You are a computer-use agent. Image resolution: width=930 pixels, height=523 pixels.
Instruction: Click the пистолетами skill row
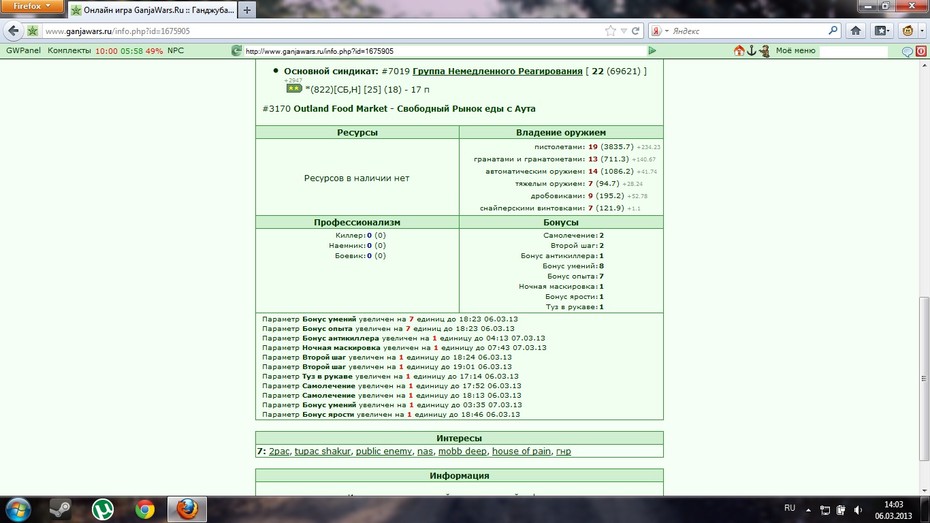tap(597, 147)
